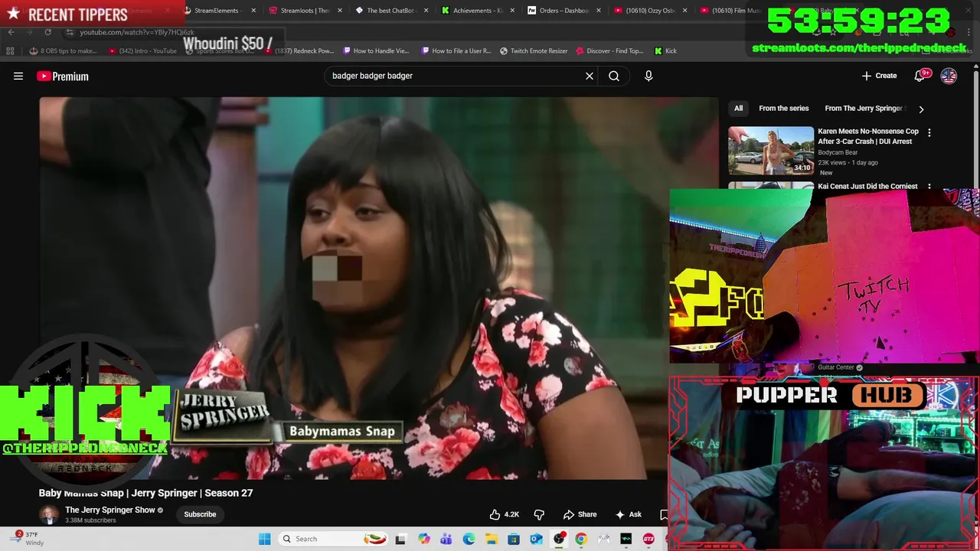980x551 pixels.
Task: Open Outlook from the taskbar
Action: (536, 539)
